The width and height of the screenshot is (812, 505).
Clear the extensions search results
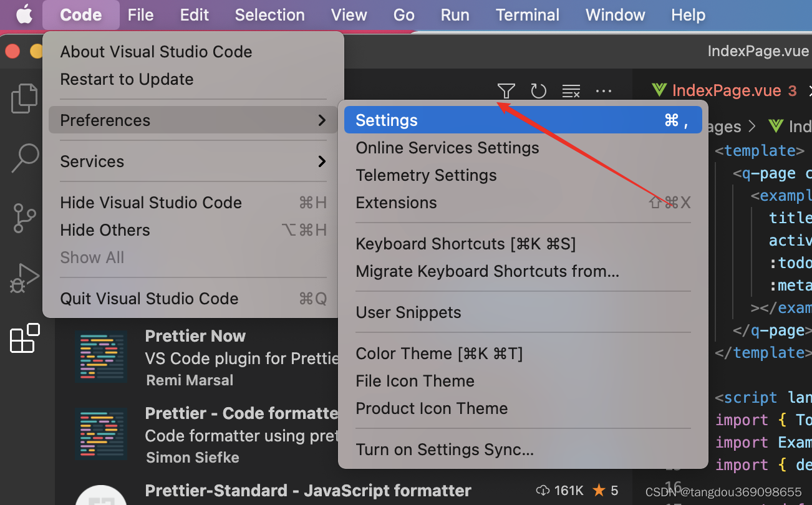pos(571,90)
